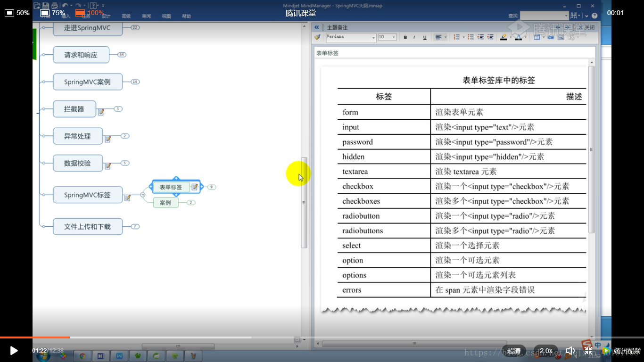Click the 查找 search field
The image size is (644, 362).
544,16
